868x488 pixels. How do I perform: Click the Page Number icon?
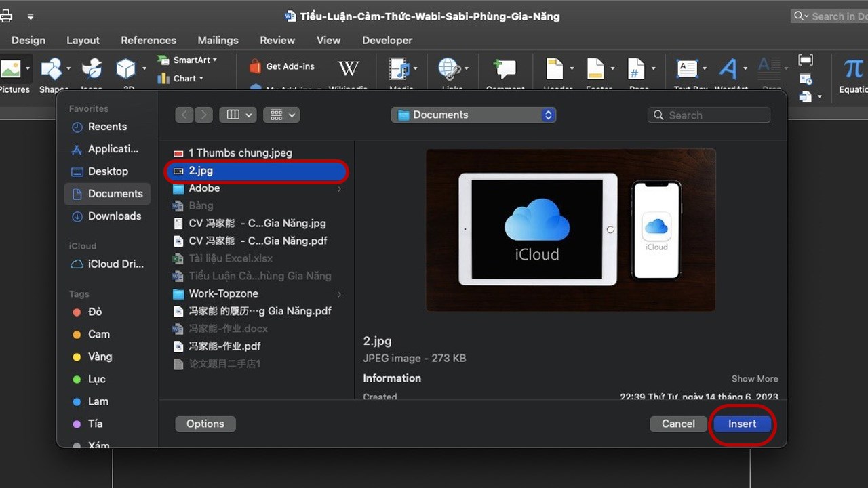(636, 68)
